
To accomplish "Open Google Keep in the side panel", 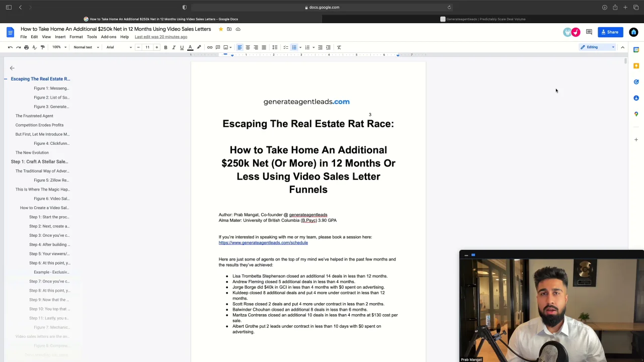I will [636, 66].
